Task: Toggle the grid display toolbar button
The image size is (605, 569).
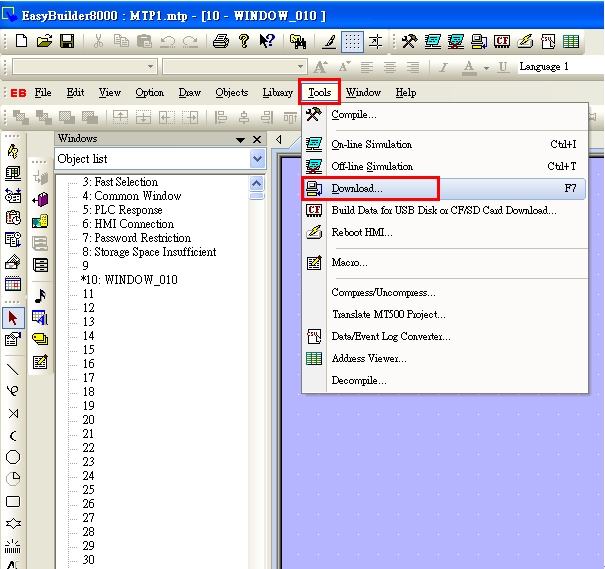Action: 352,41
